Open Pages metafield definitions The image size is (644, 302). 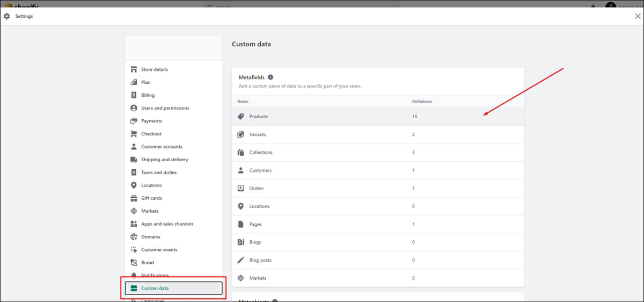pyautogui.click(x=378, y=224)
